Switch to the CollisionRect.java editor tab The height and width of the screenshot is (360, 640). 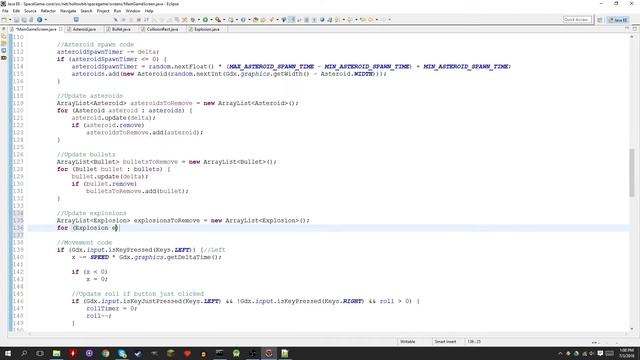pyautogui.click(x=162, y=29)
